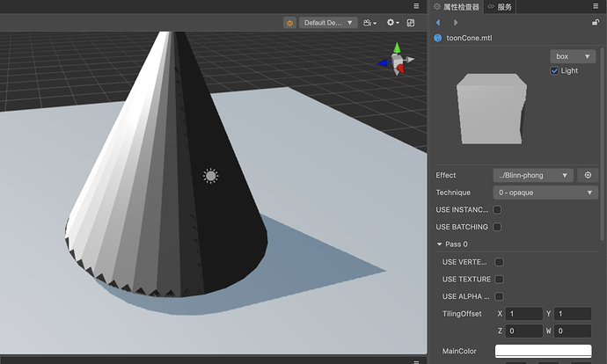Click the TilingOffset X input field
607x364 pixels.
pyautogui.click(x=523, y=314)
